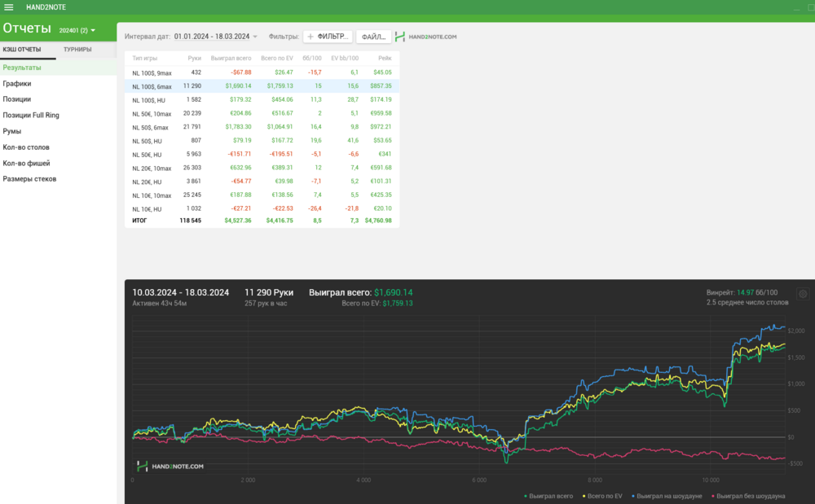Select the NL 50$, HU row
The image size is (815, 504).
(262, 141)
